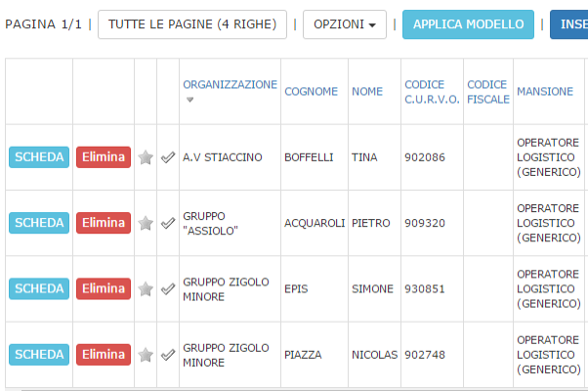Viewport: 588px width, 391px height.
Task: Mark Epis Simone row as favorite star
Action: 146,289
